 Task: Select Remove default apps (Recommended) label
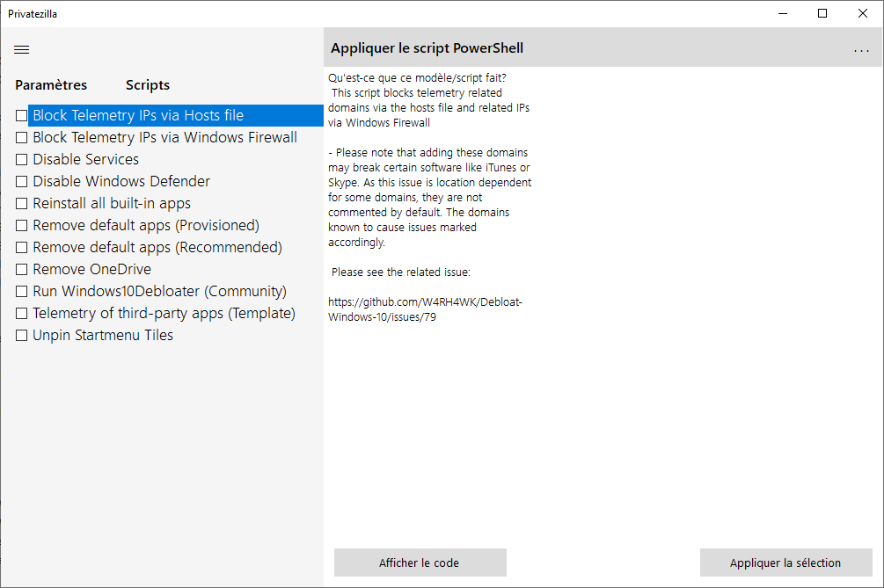click(157, 247)
